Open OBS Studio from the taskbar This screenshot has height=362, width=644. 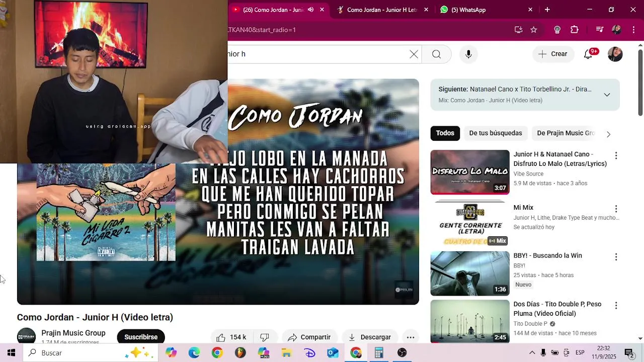(402, 353)
